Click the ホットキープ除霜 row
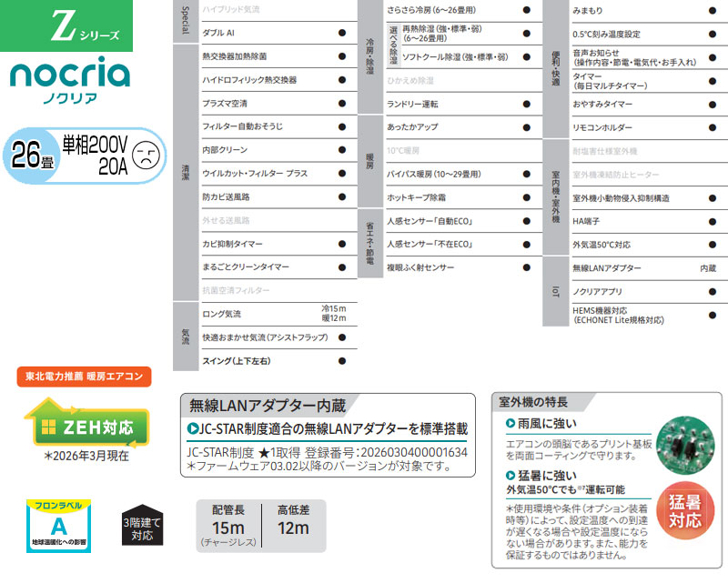Screen dimensions: 728x583 pos(464,197)
